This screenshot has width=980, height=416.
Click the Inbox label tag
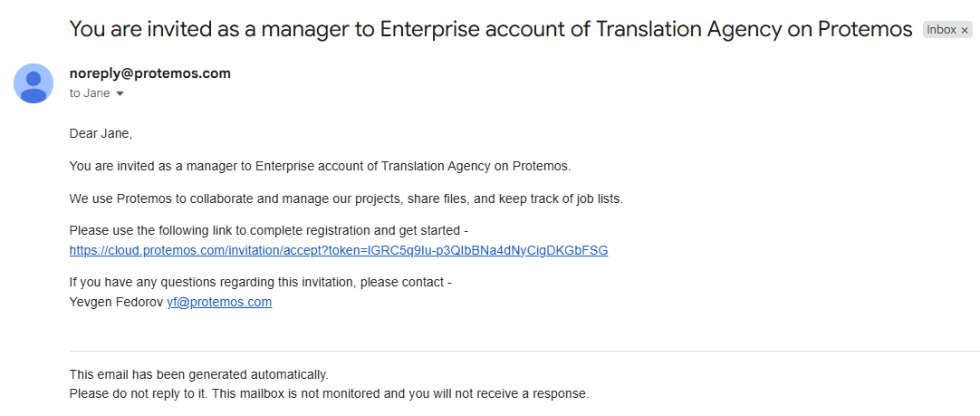[x=941, y=30]
